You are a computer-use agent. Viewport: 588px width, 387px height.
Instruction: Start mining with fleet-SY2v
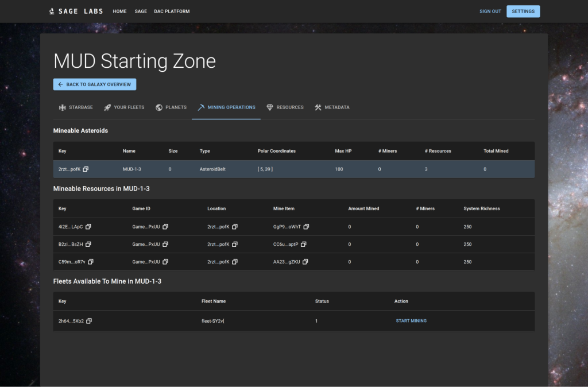coord(411,321)
